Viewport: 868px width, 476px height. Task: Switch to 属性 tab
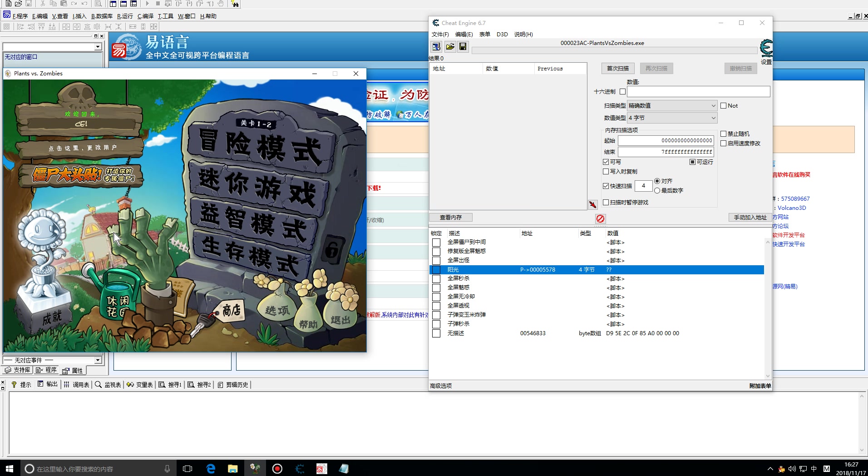74,371
